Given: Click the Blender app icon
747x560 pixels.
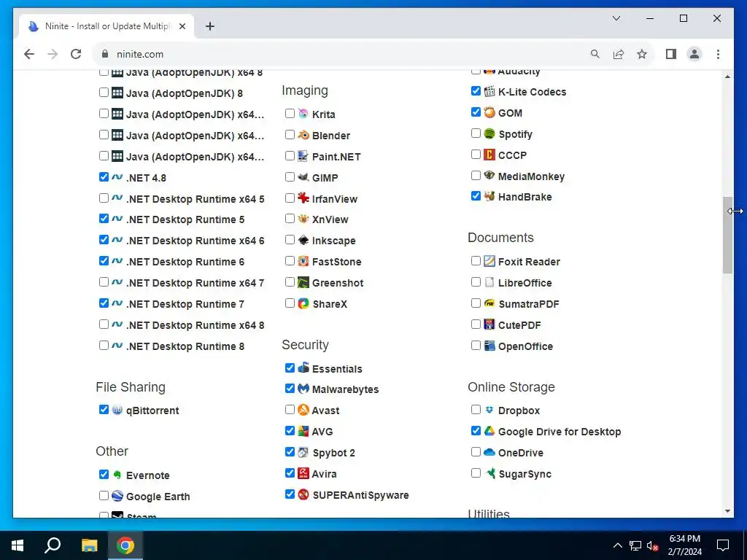Looking at the screenshot, I should pyautogui.click(x=303, y=135).
